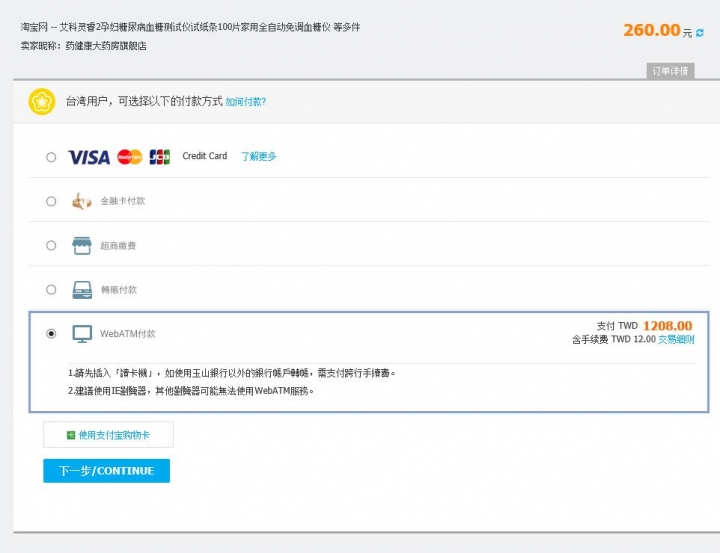720x553 pixels.
Task: Open the 如何付款? help link
Action: pyautogui.click(x=246, y=102)
